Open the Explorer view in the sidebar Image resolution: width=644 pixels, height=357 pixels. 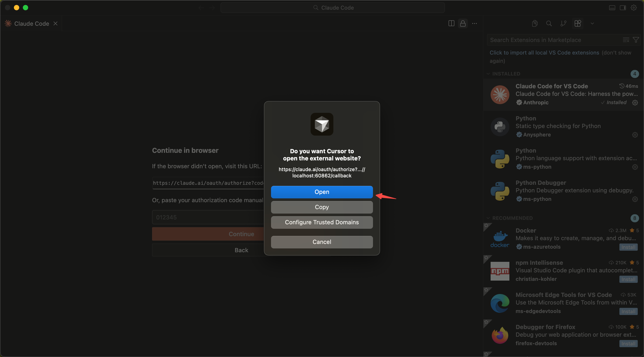coord(535,23)
